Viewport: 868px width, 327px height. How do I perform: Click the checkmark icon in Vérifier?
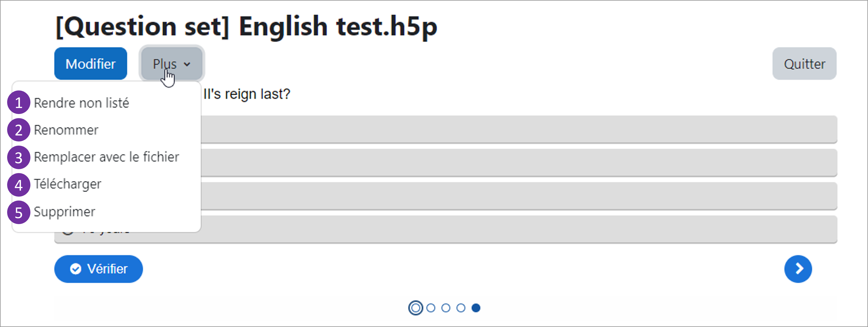[x=76, y=269]
